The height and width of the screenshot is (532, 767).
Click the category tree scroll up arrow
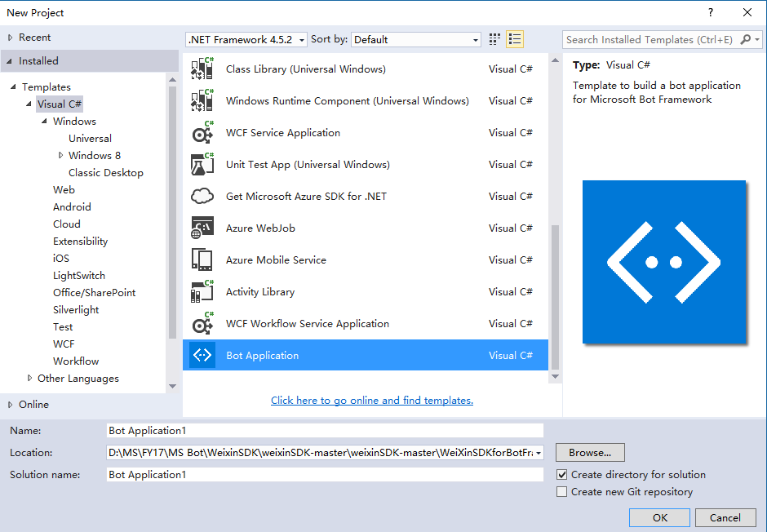pos(172,79)
